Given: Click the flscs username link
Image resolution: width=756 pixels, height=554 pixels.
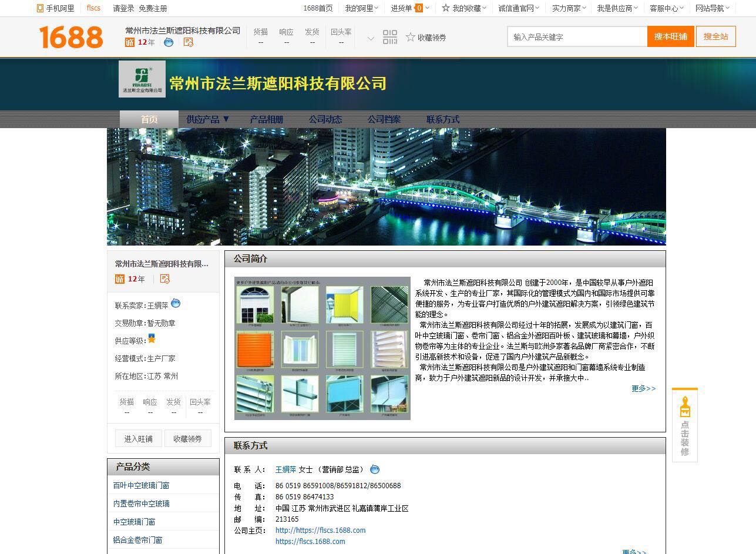Looking at the screenshot, I should 93,8.
